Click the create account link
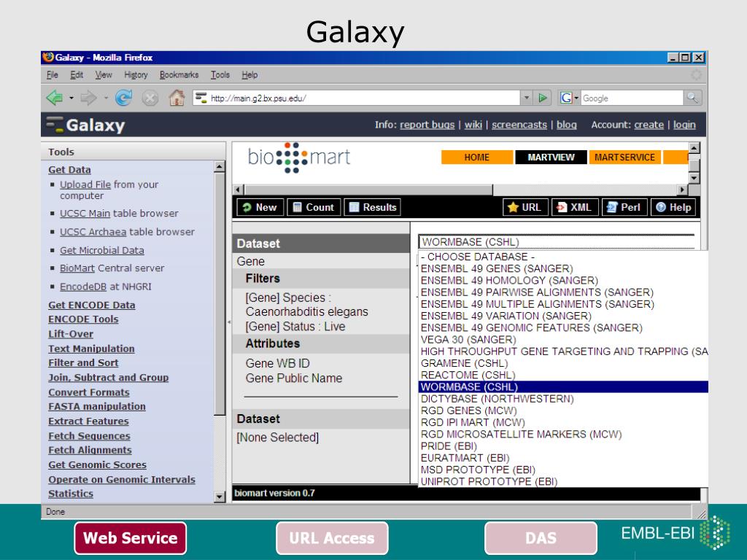The image size is (747, 560). coord(649,125)
